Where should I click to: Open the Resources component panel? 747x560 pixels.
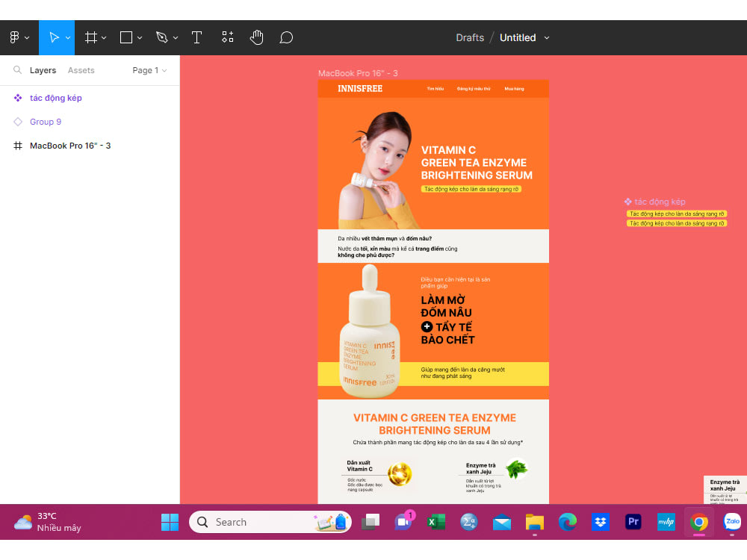click(227, 37)
